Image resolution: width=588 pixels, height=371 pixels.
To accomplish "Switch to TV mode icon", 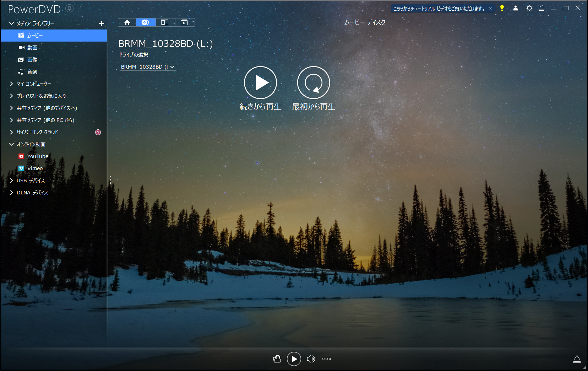I will pyautogui.click(x=541, y=8).
